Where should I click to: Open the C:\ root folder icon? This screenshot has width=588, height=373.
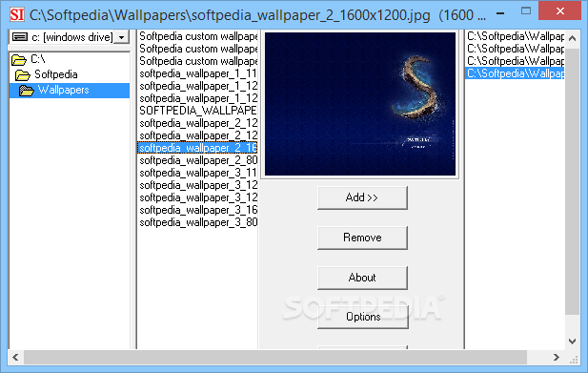19,59
